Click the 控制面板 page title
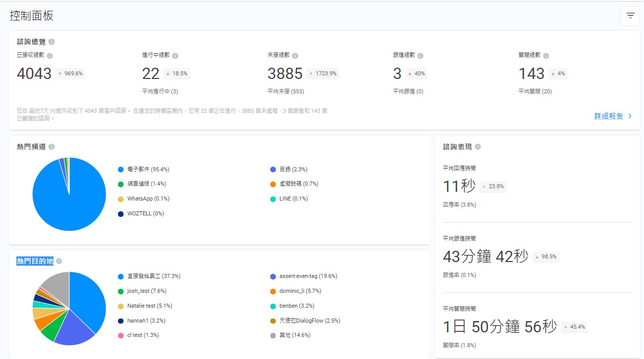The image size is (644, 359). [x=32, y=16]
